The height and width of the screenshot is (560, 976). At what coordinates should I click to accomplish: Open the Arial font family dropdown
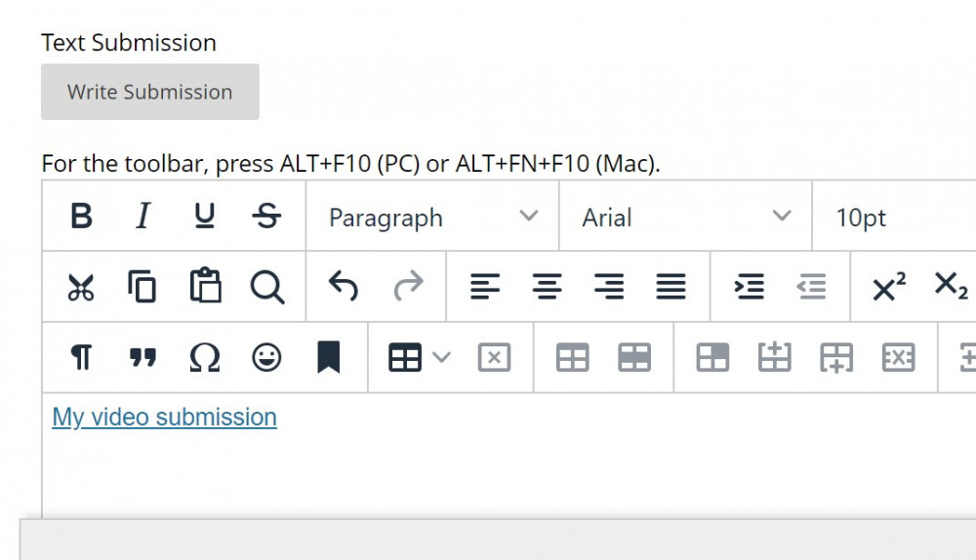click(x=686, y=218)
